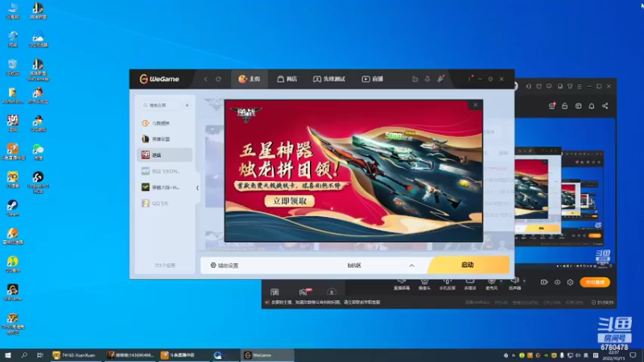This screenshot has height=362, width=644.
Task: Open the Recycle Bin desktop icon
Action: (x=13, y=68)
